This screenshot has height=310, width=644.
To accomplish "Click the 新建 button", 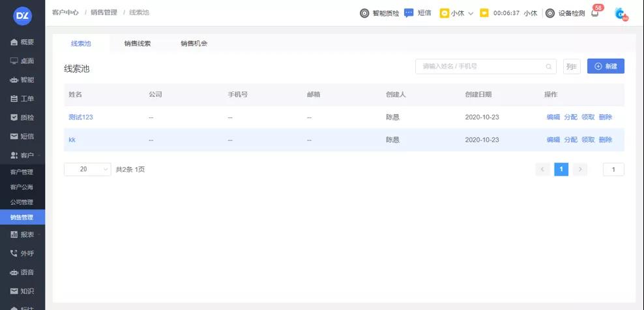I will pyautogui.click(x=606, y=67).
